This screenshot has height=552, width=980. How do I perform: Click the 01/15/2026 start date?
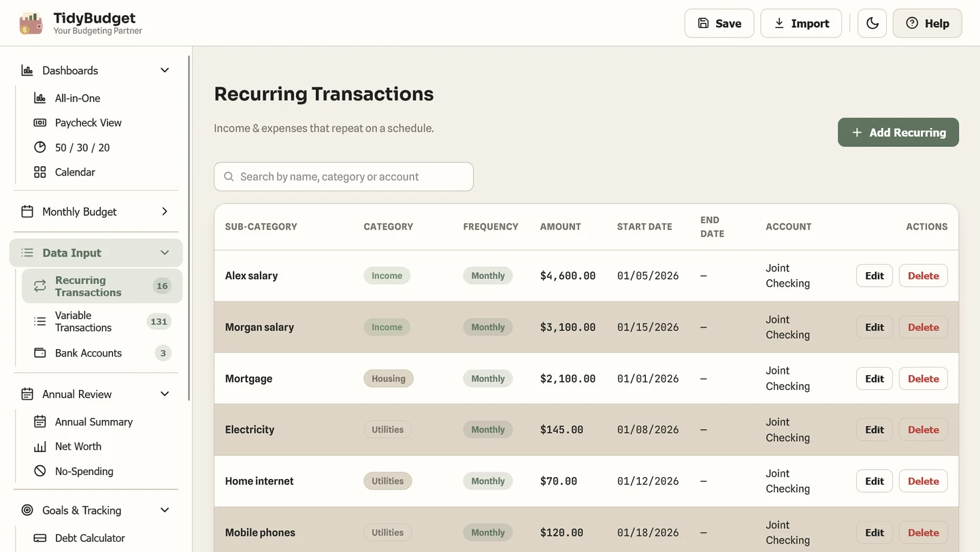(x=648, y=327)
